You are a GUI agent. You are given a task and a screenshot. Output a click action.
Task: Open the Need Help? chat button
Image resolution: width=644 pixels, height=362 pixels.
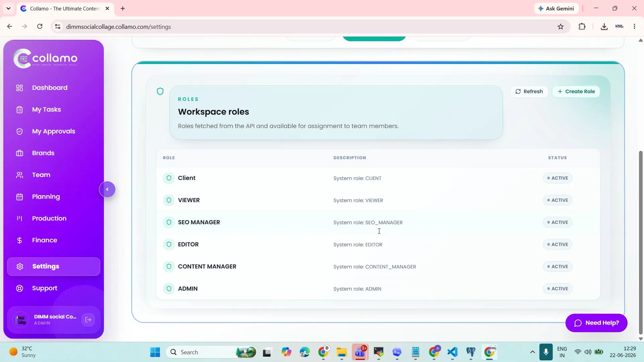pyautogui.click(x=596, y=323)
